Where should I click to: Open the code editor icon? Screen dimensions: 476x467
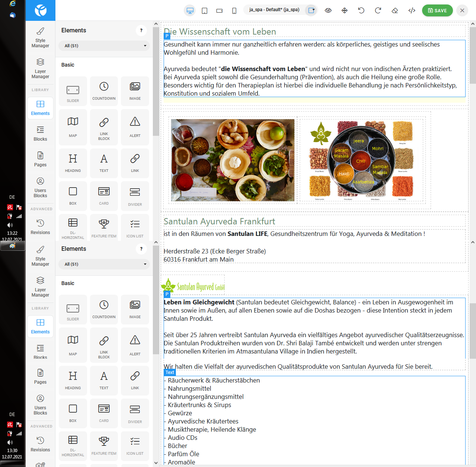click(412, 10)
